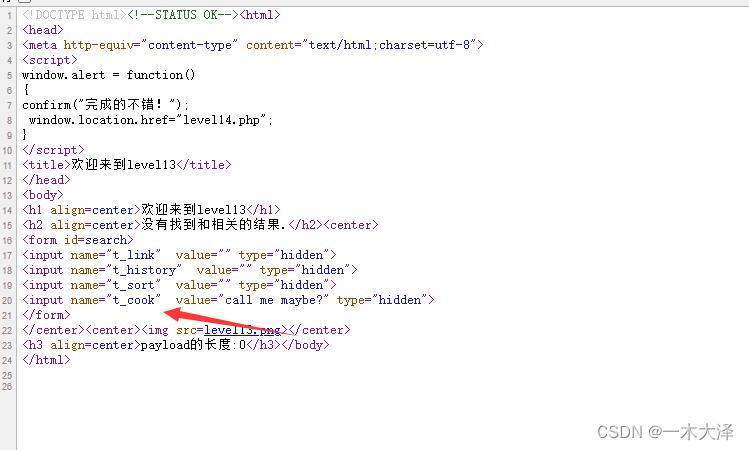Click the form id=search line
This screenshot has width=749, height=450.
pos(77,240)
